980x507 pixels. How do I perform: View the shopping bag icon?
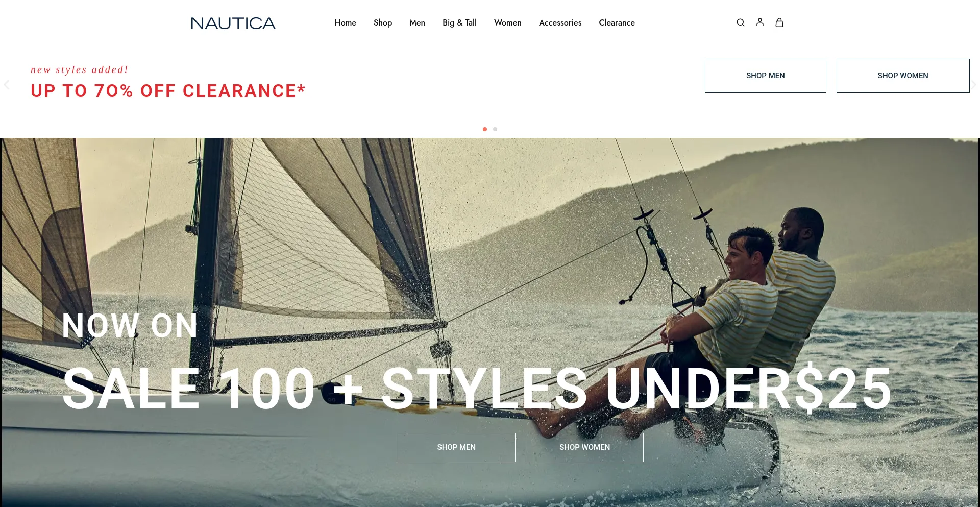[779, 22]
